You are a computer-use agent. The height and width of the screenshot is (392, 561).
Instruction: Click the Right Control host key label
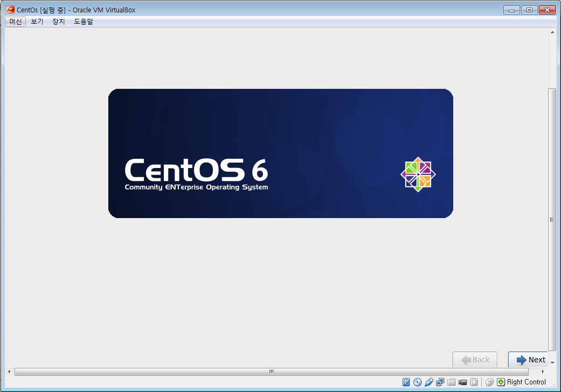point(527,382)
